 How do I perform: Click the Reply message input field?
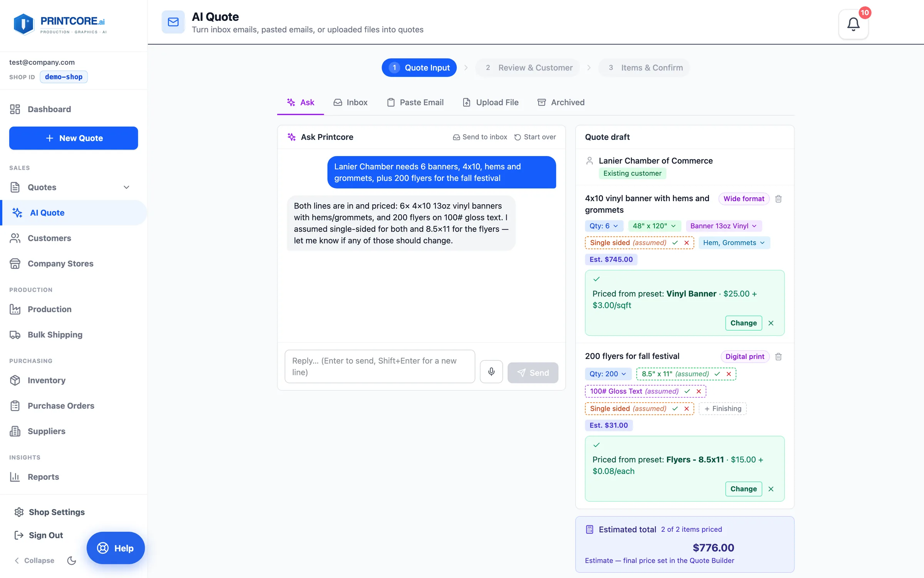point(380,366)
